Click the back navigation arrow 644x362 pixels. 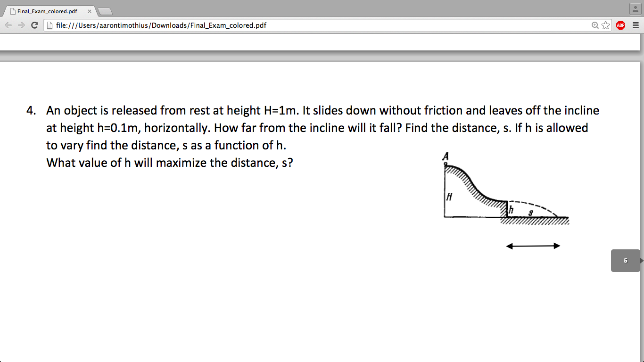pos(8,25)
